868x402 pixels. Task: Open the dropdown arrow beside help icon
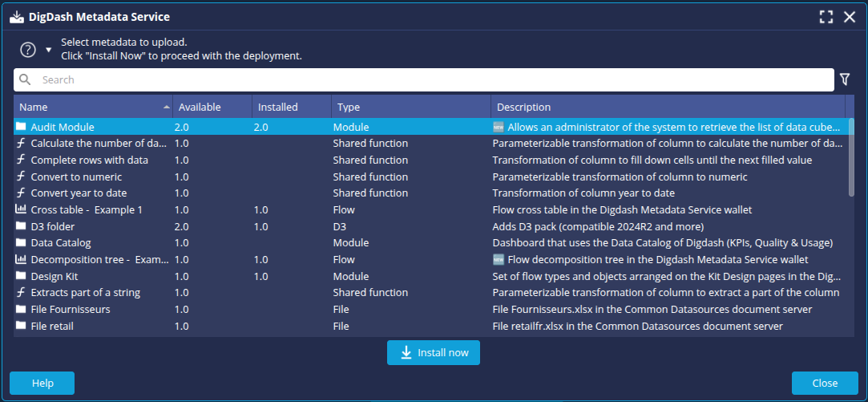point(49,50)
